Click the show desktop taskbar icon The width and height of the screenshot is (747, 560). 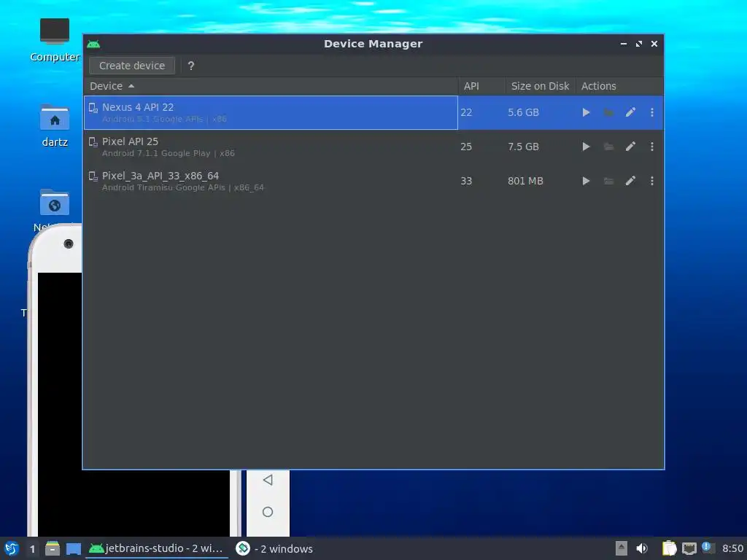point(74,549)
